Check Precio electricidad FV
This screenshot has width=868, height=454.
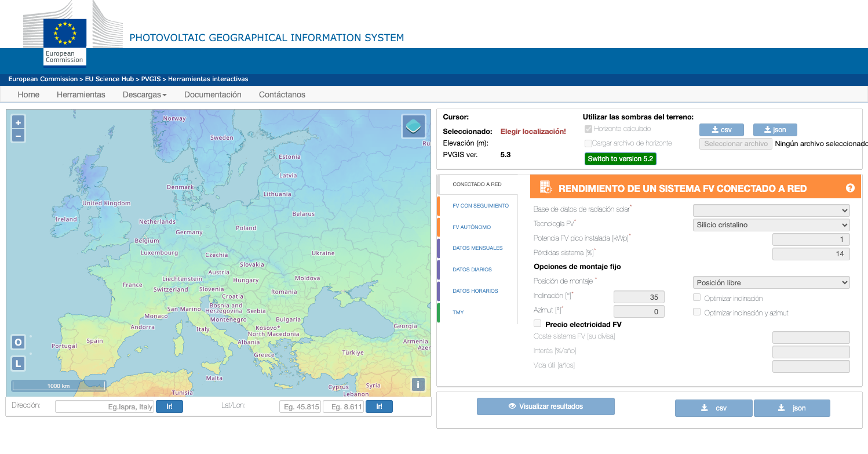[537, 323]
